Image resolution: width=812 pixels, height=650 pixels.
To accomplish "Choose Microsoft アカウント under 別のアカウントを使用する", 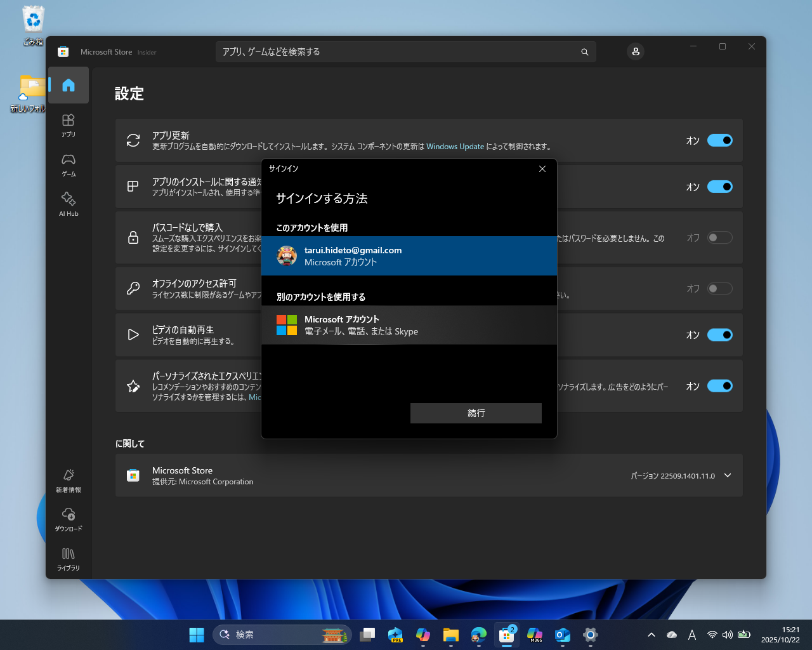I will coord(409,325).
